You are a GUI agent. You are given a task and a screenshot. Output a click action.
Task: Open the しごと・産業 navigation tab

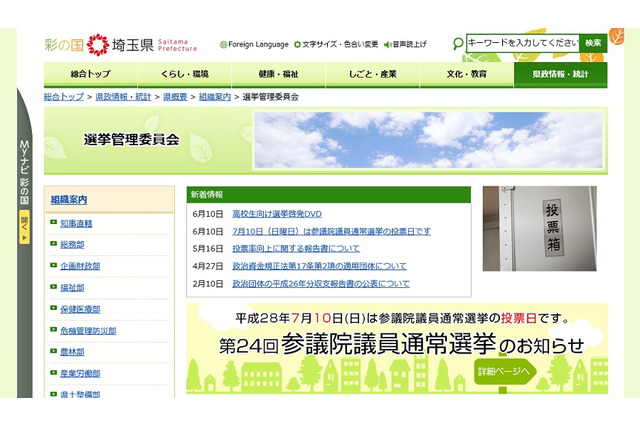point(372,75)
